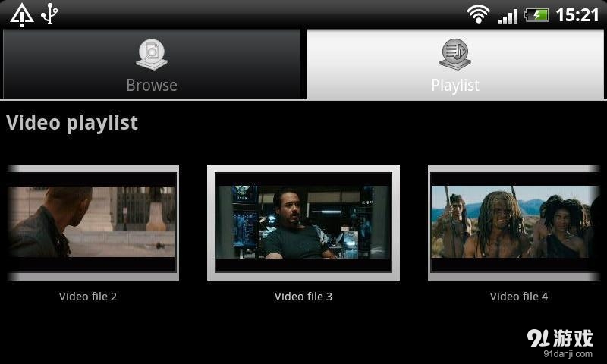The image size is (607, 364).
Task: Tap the warning triangle notification icon
Action: pyautogui.click(x=22, y=14)
